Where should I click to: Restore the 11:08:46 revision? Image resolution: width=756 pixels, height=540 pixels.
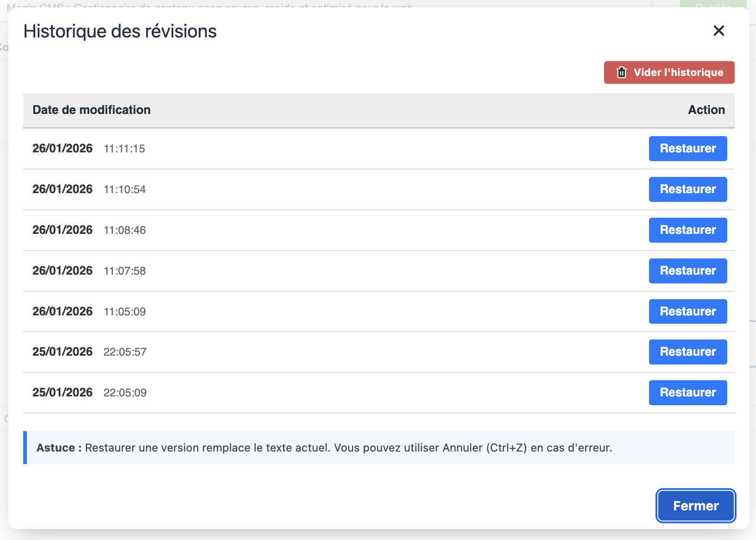[687, 230]
